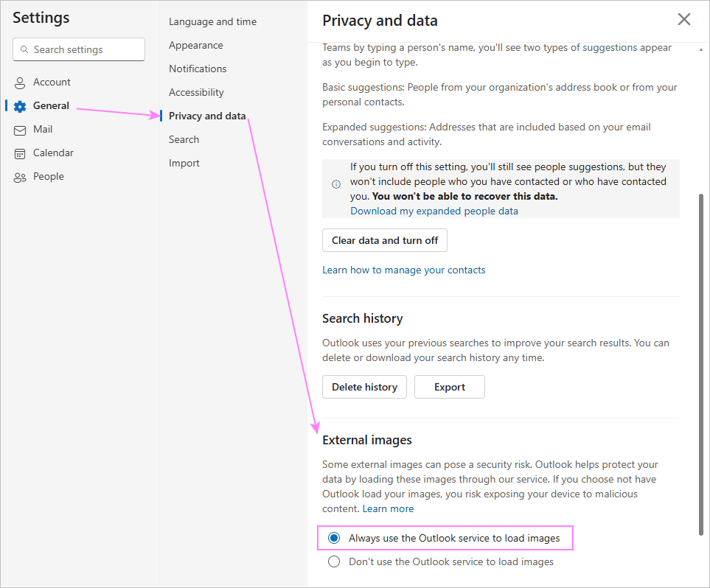Click the vertical scrollbar thumb

tap(701, 365)
